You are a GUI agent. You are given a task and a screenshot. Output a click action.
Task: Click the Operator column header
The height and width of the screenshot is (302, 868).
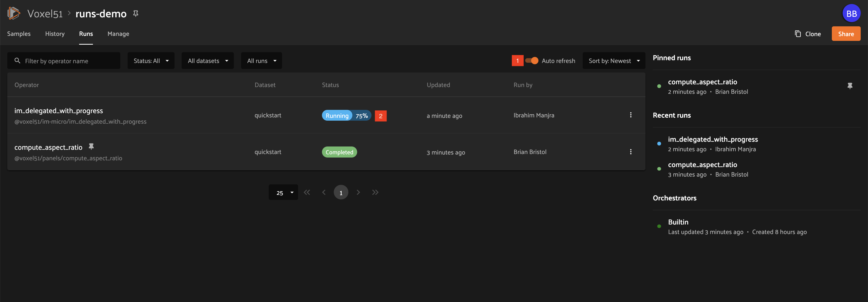click(27, 85)
